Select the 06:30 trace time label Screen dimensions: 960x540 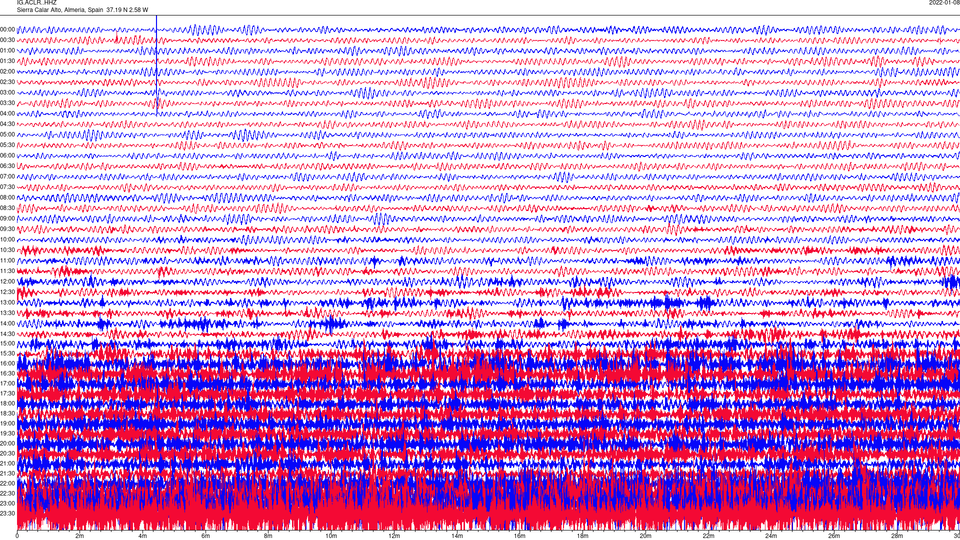pos(7,166)
